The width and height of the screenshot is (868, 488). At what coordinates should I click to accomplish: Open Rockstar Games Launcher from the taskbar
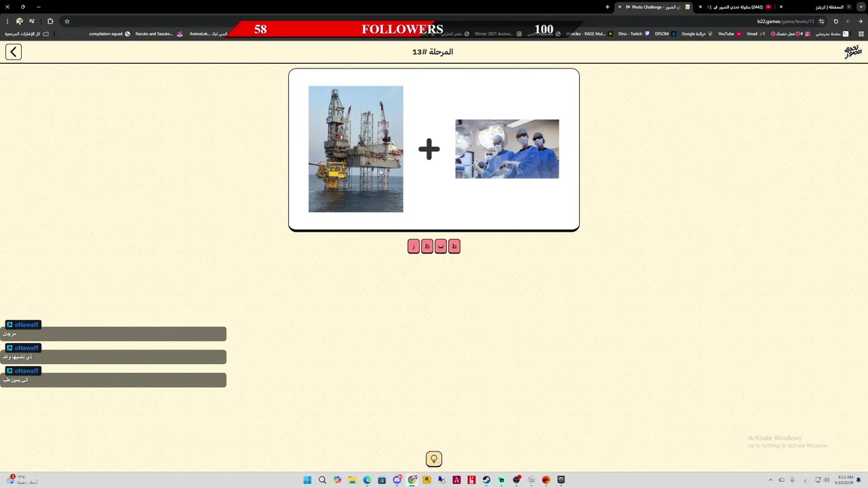pos(427,480)
